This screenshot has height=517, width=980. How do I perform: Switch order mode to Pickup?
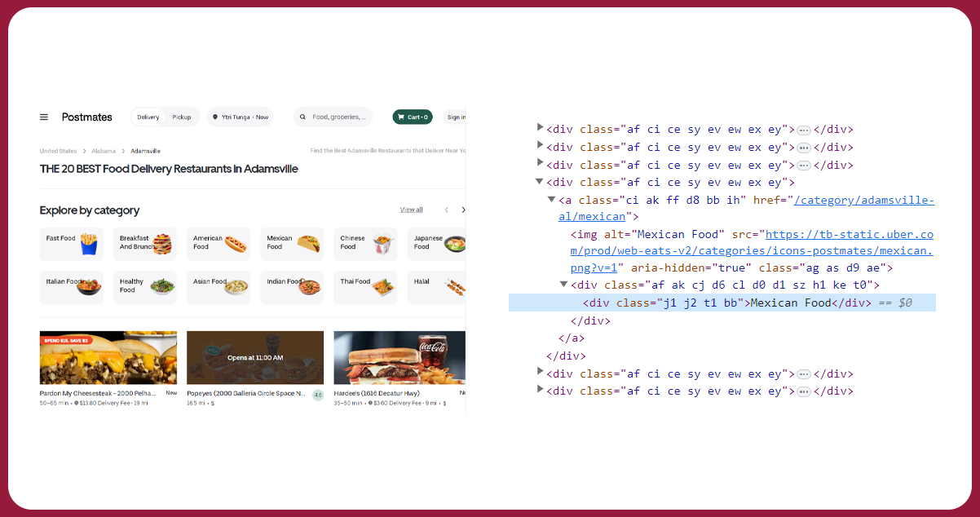pyautogui.click(x=181, y=117)
